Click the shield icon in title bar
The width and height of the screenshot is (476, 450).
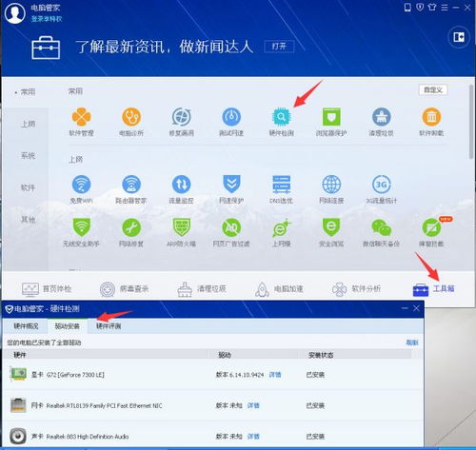[x=420, y=8]
